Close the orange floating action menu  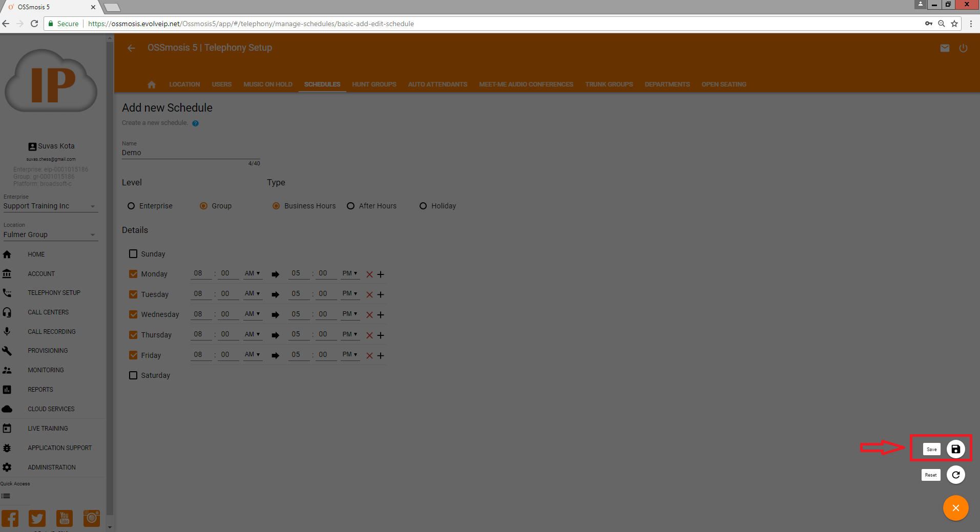[955, 508]
